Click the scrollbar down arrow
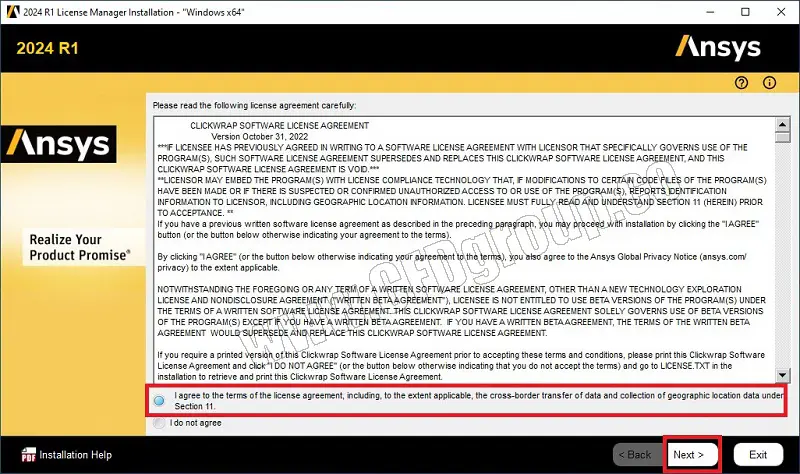 pos(782,376)
